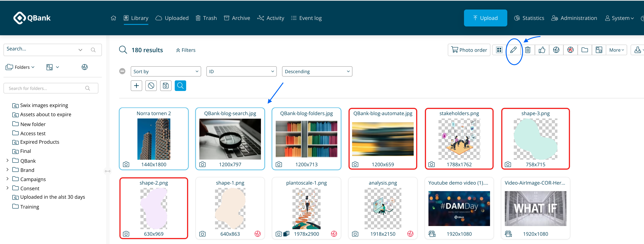
Task: Open Uploaded in the alst 30 days folder
Action: click(x=49, y=197)
